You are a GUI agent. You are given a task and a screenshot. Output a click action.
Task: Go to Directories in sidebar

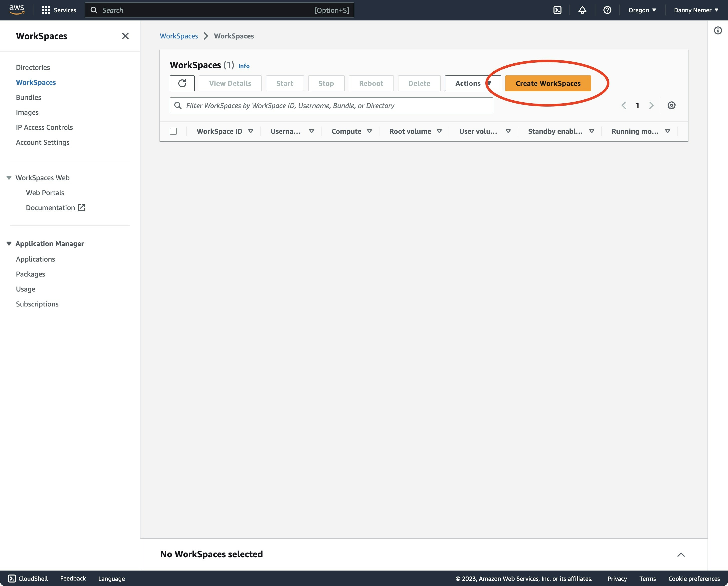[x=33, y=67]
